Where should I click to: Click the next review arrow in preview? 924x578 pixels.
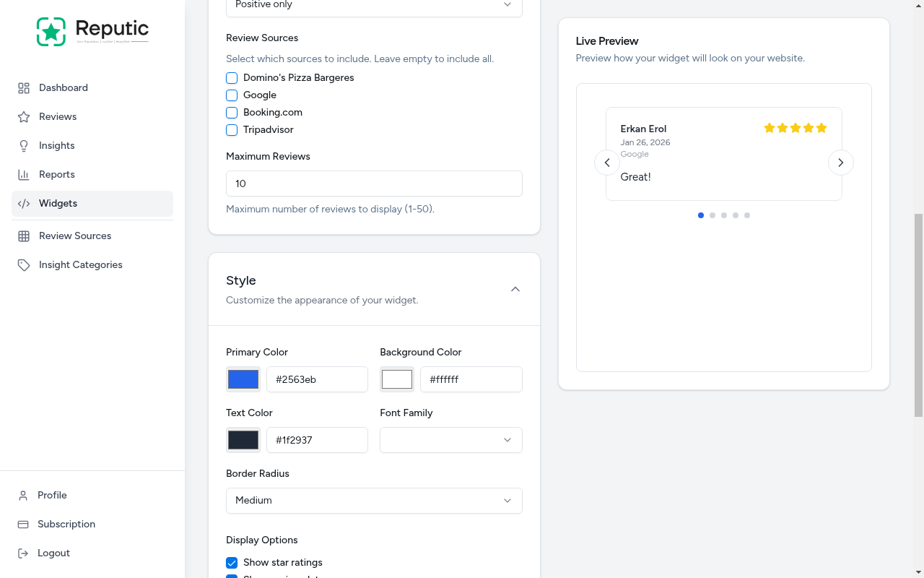840,163
